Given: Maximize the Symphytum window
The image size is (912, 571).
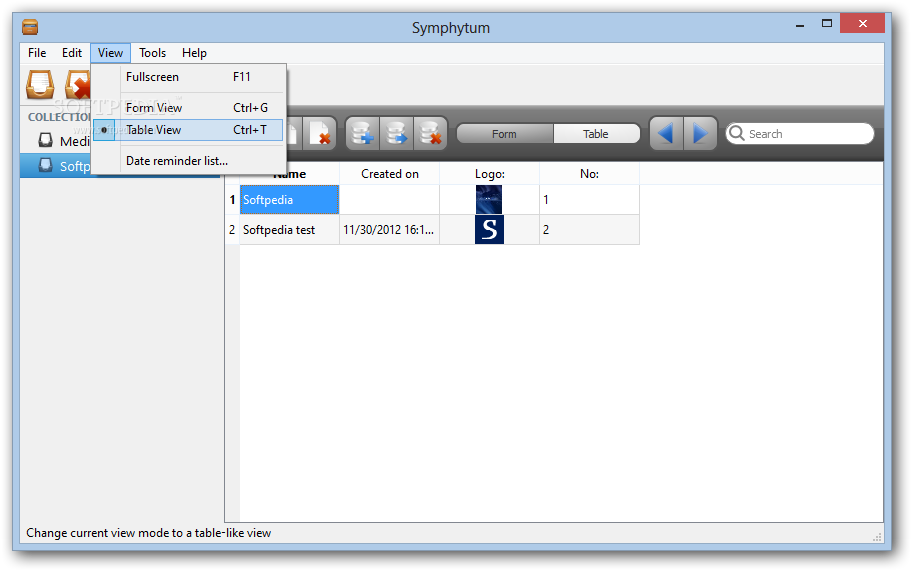Looking at the screenshot, I should pos(826,24).
